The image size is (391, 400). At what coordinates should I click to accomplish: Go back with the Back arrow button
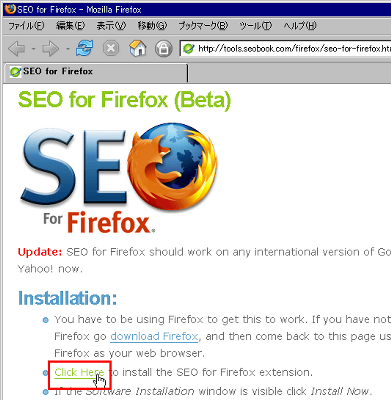coord(16,49)
